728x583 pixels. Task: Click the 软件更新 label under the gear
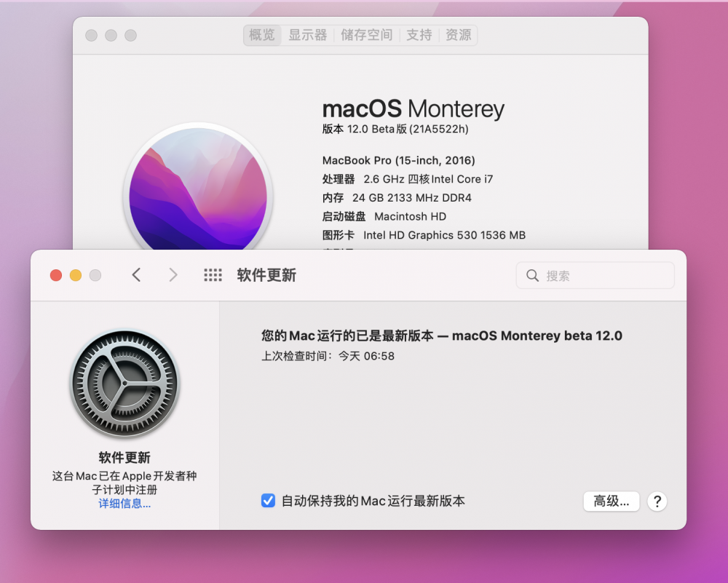coord(124,458)
